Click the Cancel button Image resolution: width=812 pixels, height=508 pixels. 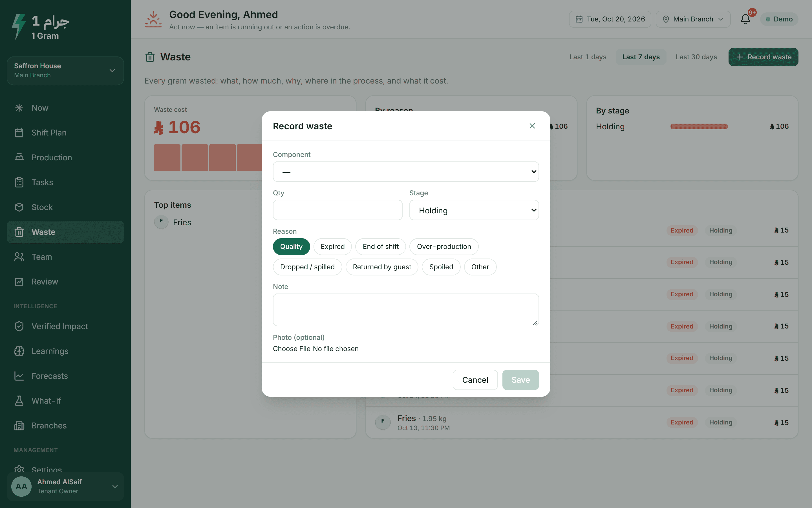[475, 380]
